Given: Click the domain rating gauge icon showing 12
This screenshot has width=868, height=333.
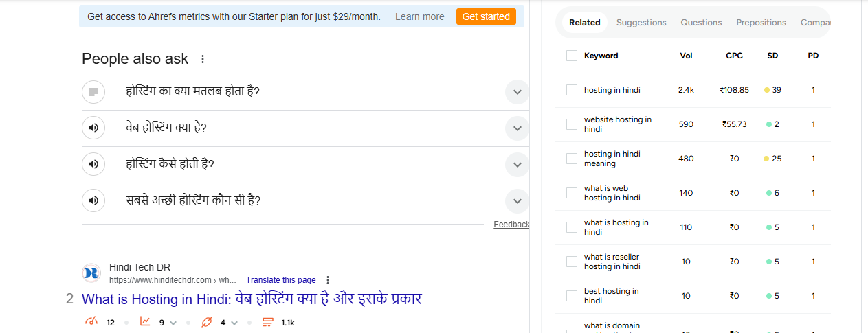Looking at the screenshot, I should (x=91, y=322).
